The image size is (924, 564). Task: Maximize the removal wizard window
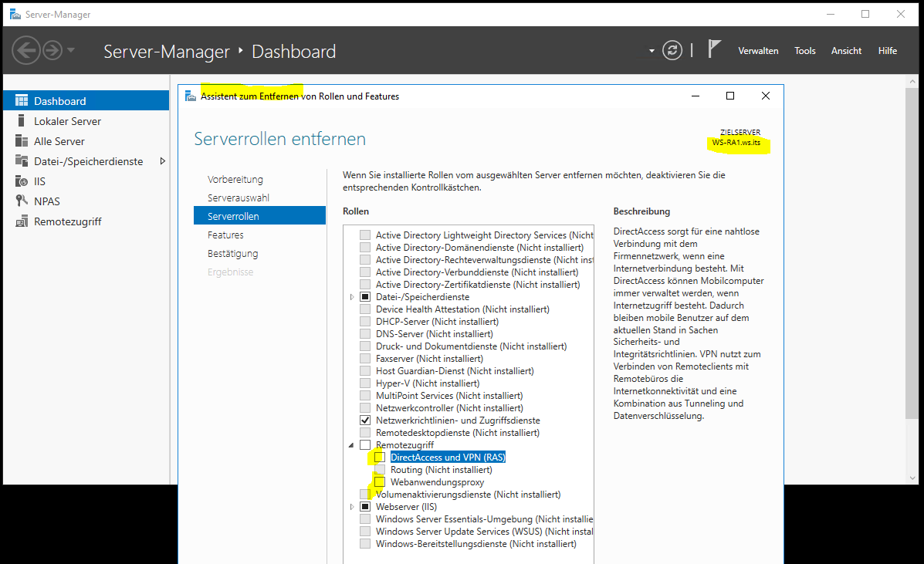click(730, 96)
